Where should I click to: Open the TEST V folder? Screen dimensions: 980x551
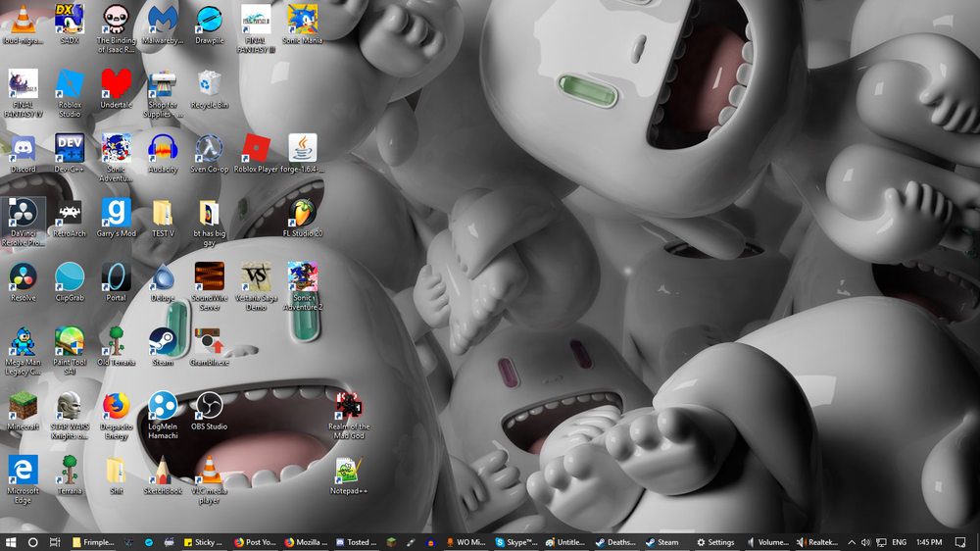click(163, 213)
